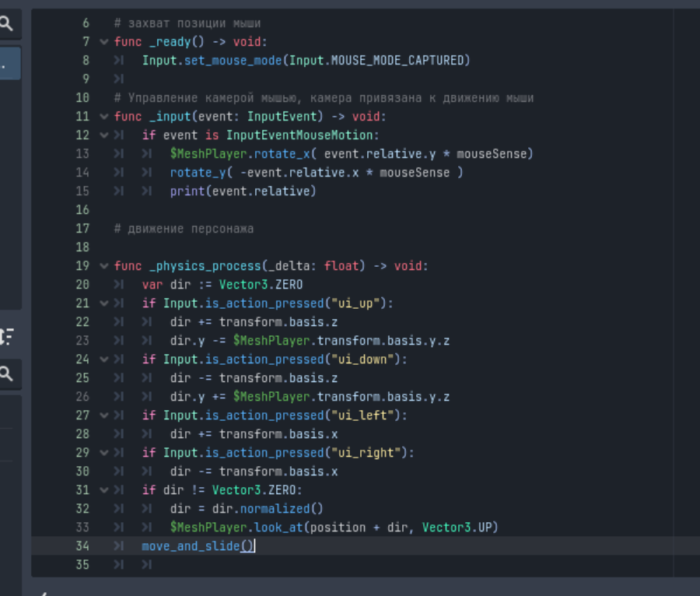This screenshot has height=596, width=700.
Task: Fold the "ui_down" if-block on line 24
Action: 104,359
